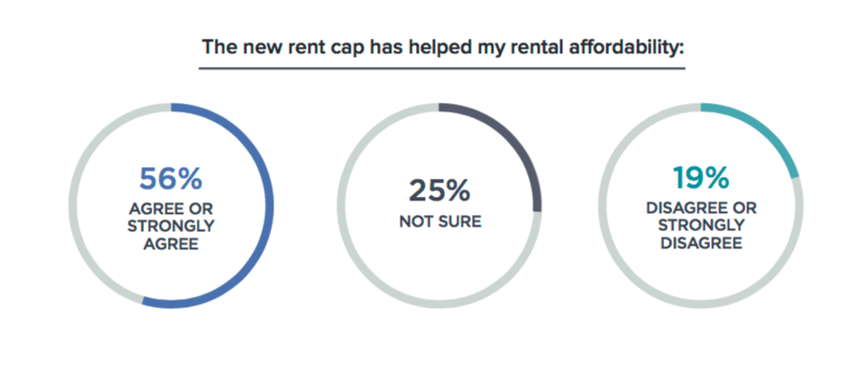Click the 25% figure in the middle ring

coord(439,191)
